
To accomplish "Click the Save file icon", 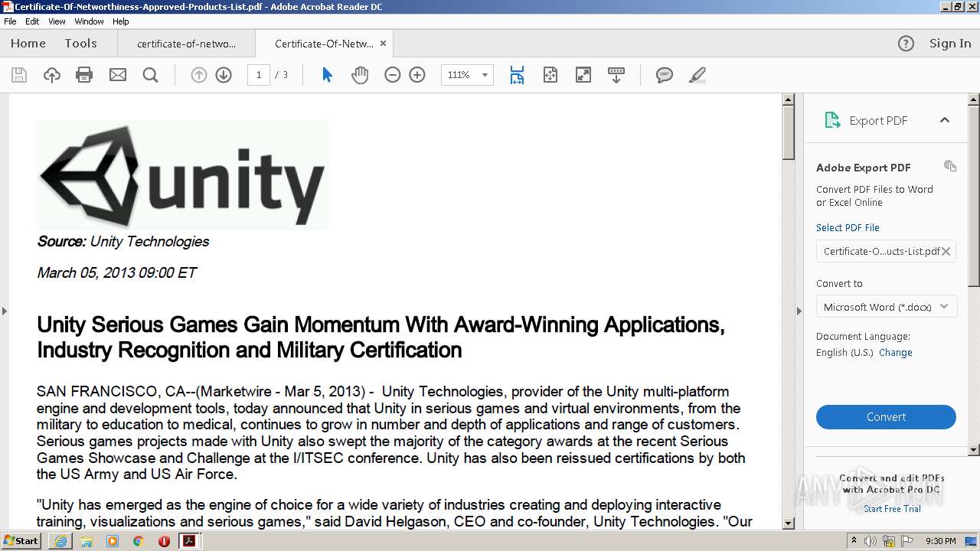I will [x=19, y=75].
